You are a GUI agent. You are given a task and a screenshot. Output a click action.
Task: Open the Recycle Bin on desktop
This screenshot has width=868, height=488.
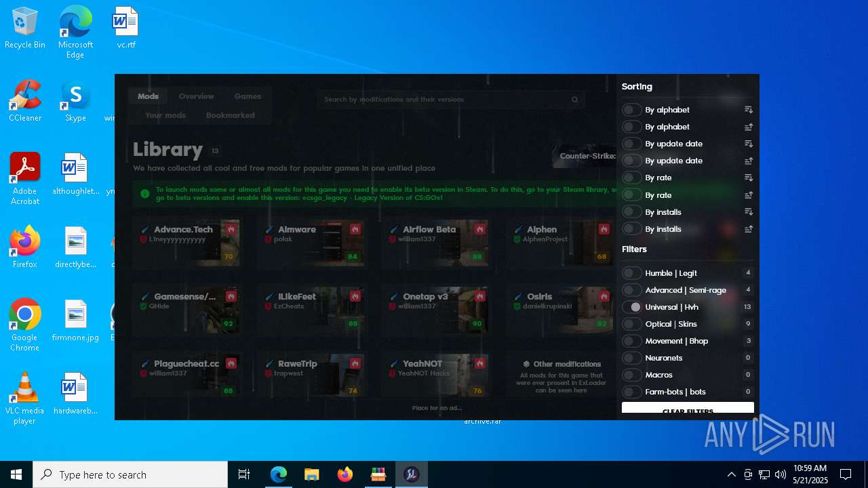[24, 28]
